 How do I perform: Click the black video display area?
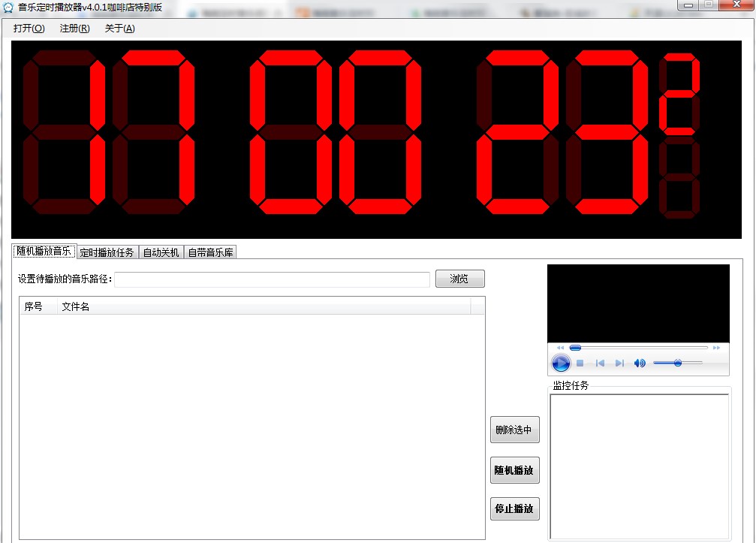pos(638,303)
